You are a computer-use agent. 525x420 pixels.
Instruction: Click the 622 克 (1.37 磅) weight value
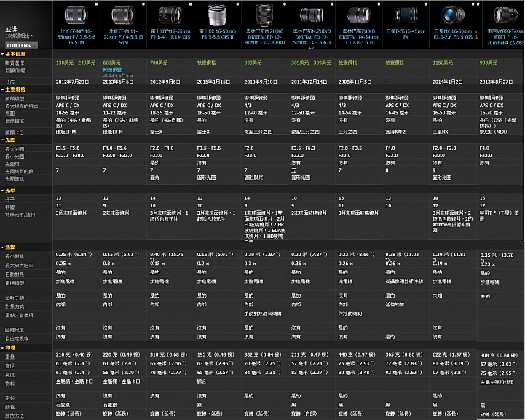451,354
